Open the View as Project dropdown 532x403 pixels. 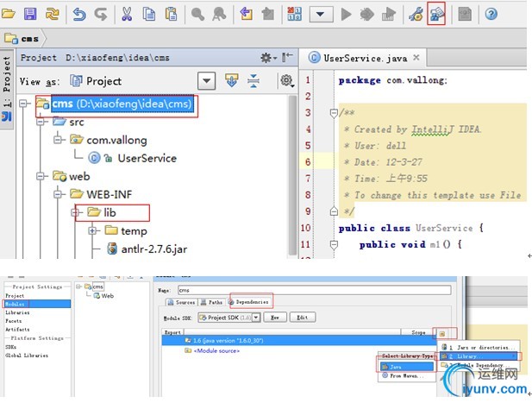206,81
